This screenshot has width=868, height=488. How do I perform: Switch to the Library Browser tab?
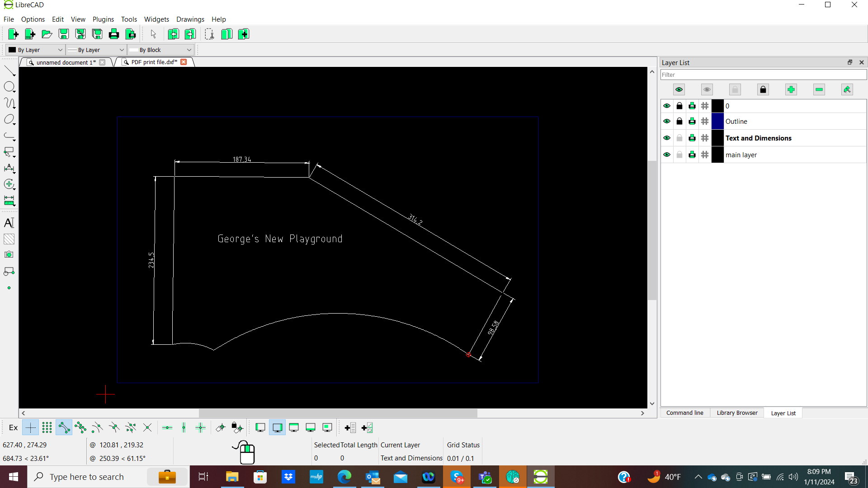point(736,413)
